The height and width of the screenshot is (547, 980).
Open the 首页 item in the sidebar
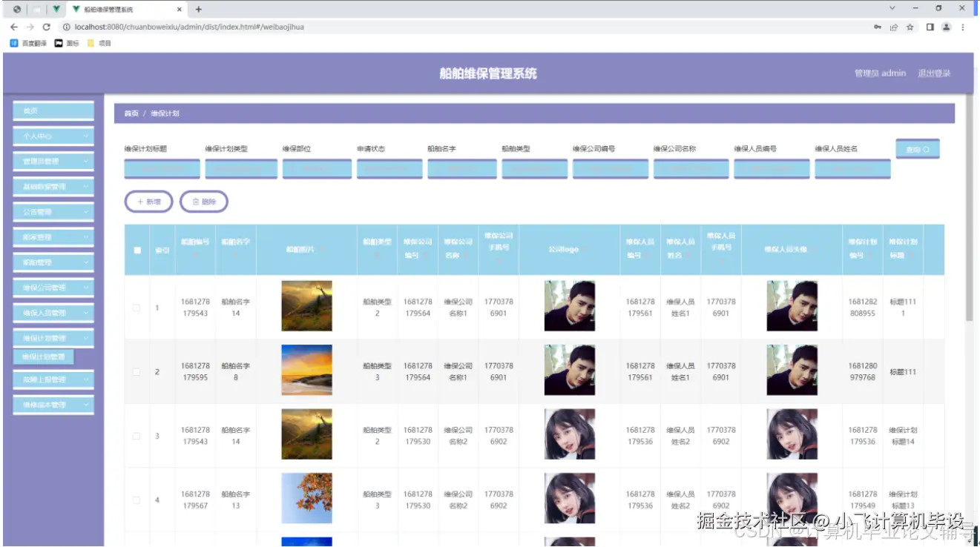(x=53, y=111)
